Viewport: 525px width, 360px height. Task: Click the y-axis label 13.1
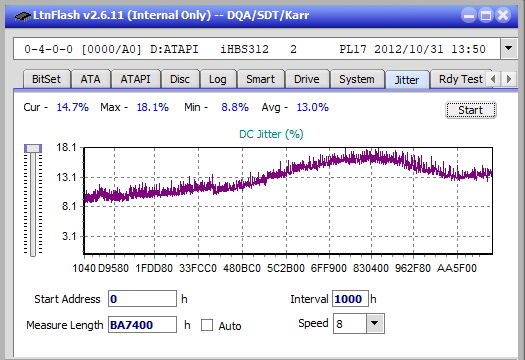tap(66, 177)
